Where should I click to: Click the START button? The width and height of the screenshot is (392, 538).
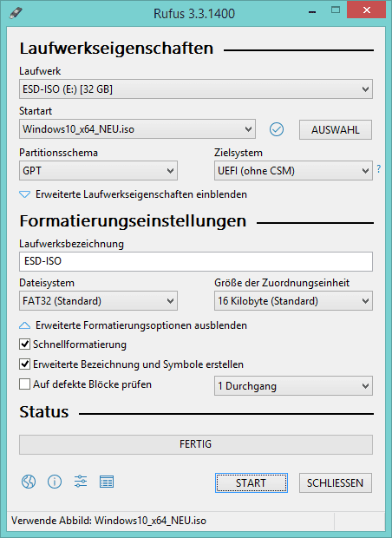point(252,482)
